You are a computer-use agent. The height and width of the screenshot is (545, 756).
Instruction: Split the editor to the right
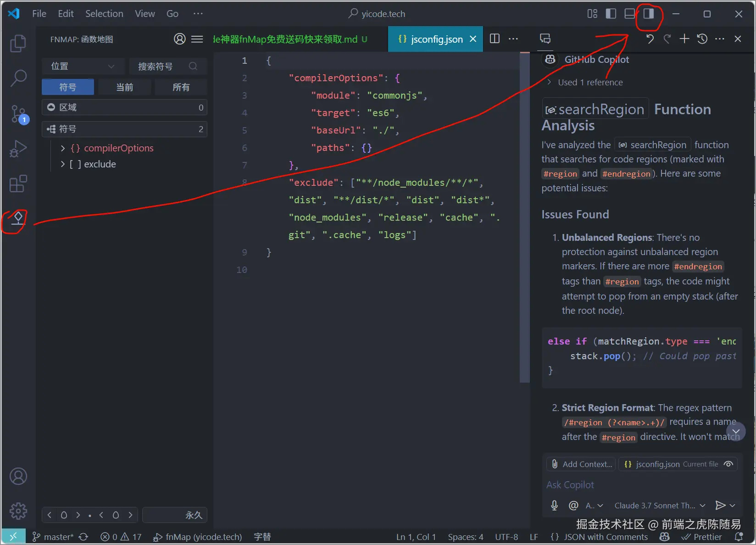click(495, 39)
